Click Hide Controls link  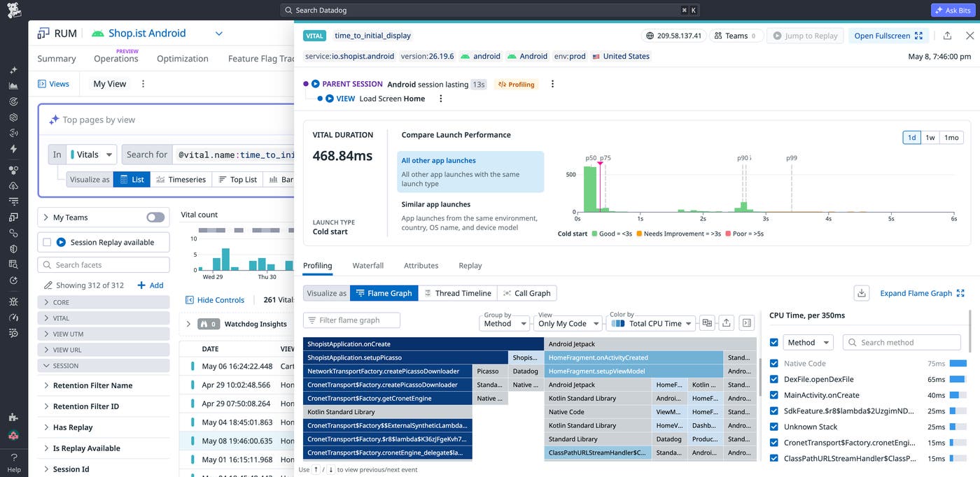[215, 300]
